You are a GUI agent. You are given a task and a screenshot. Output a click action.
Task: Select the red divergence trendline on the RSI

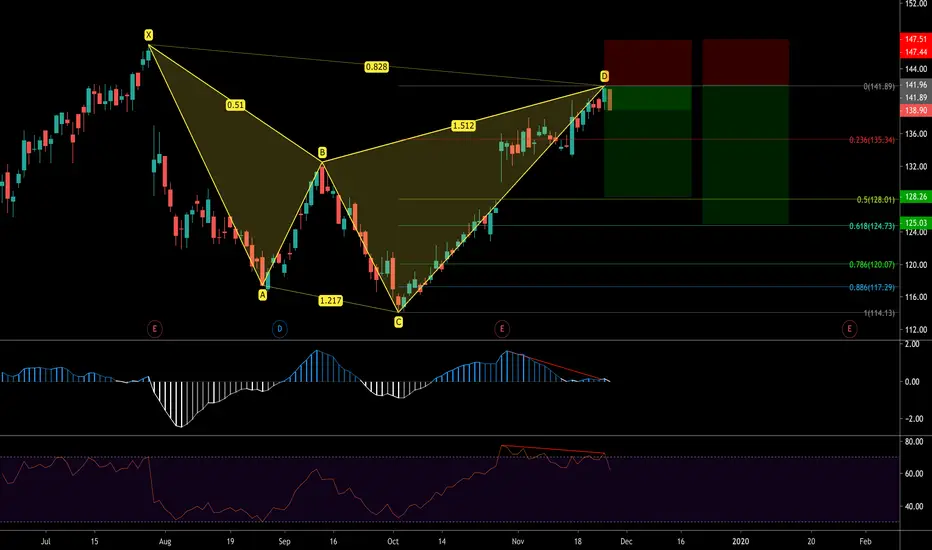coord(553,450)
